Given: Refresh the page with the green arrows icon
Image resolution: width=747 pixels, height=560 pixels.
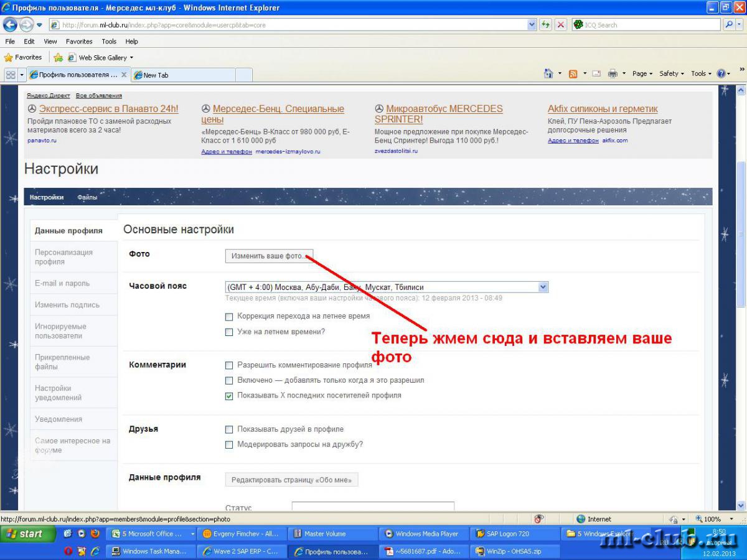Looking at the screenshot, I should click(x=546, y=25).
